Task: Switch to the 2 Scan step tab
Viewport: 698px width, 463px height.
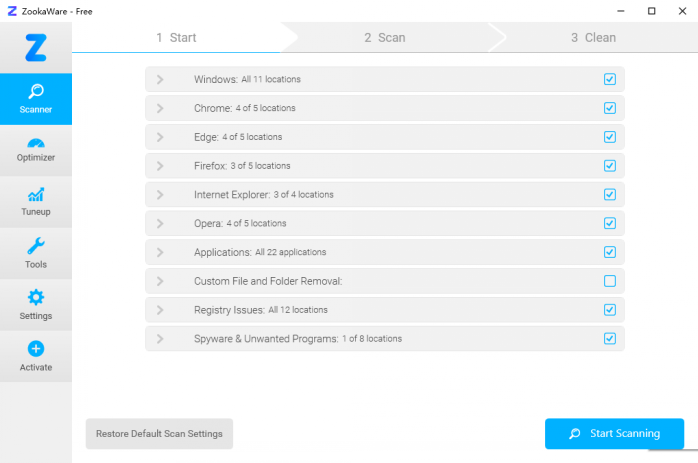Action: tap(385, 38)
